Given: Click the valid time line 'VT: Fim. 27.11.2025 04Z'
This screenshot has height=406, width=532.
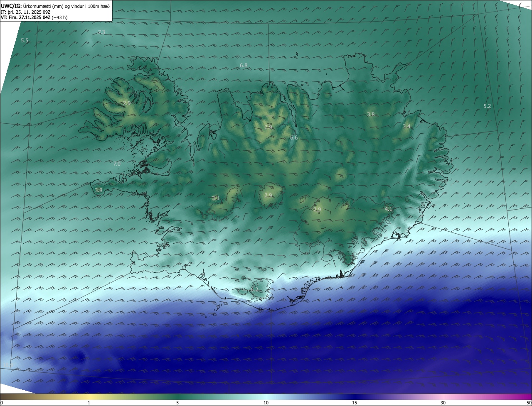Looking at the screenshot, I should coord(25,17).
